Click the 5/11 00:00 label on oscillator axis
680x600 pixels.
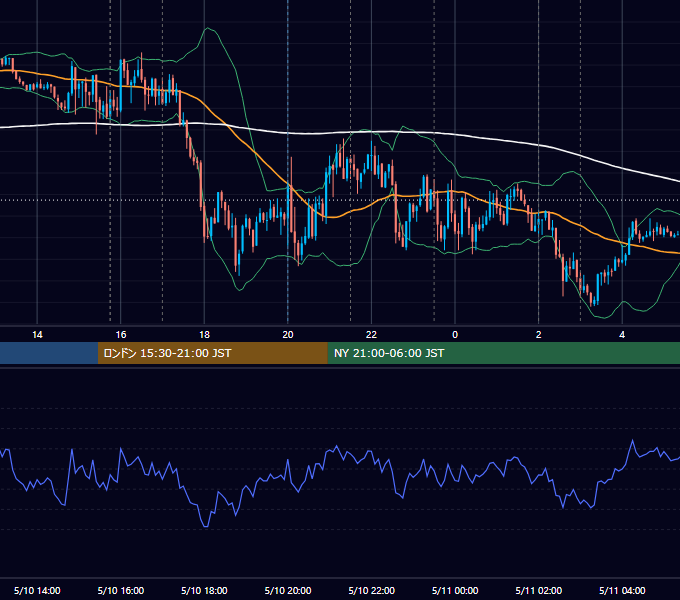pos(455,590)
